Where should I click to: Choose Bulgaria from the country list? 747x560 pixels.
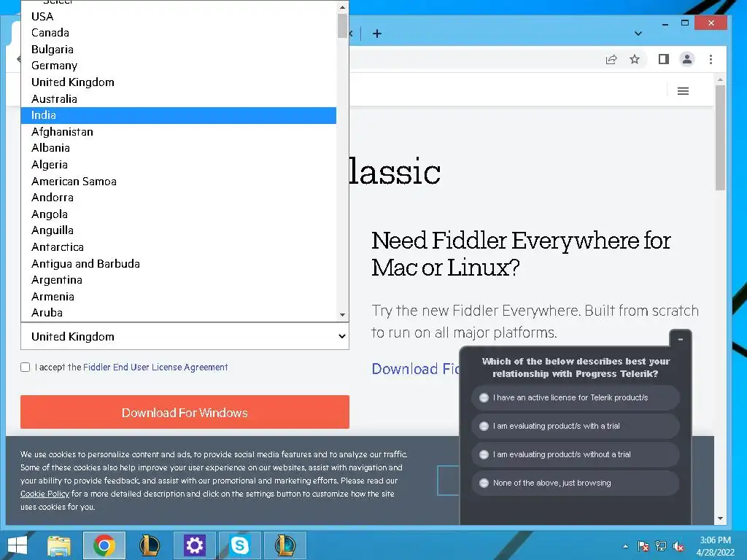[179, 50]
